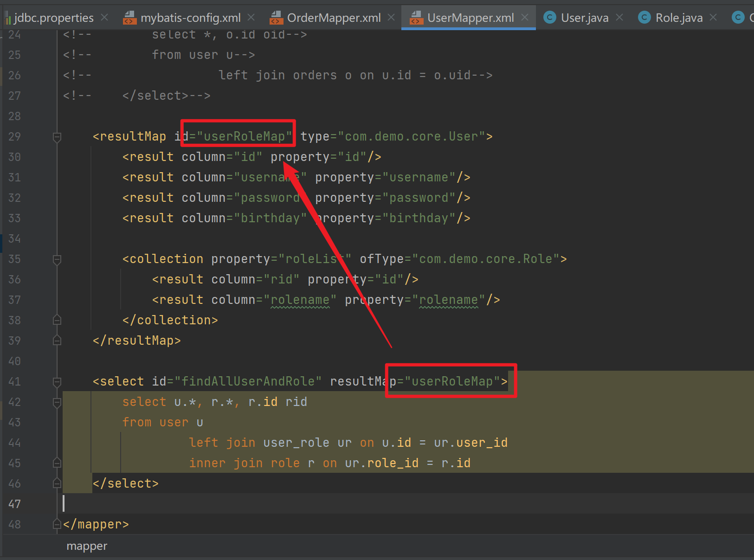Click the OrderMapper.xml tab file icon
Viewport: 754px width, 560px height.
pos(276,18)
